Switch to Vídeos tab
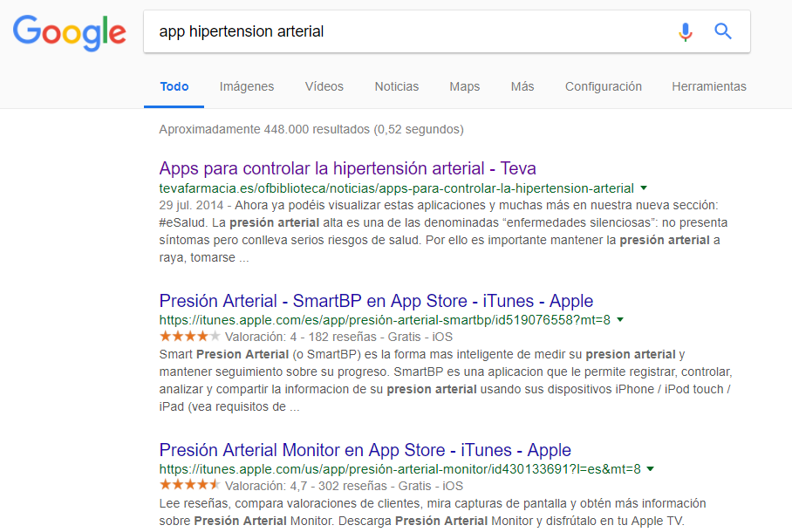Viewport: 792px width, 532px height. [x=324, y=86]
